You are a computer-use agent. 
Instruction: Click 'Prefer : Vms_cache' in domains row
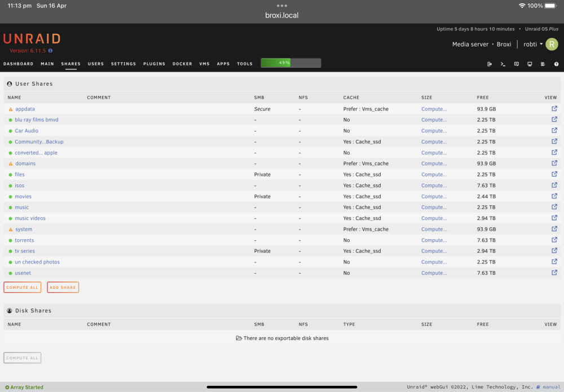point(366,164)
